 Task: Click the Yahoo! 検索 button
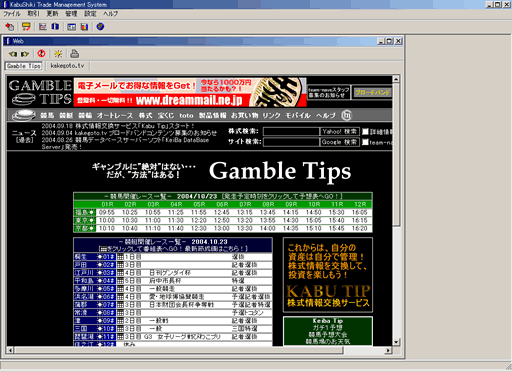click(x=339, y=132)
